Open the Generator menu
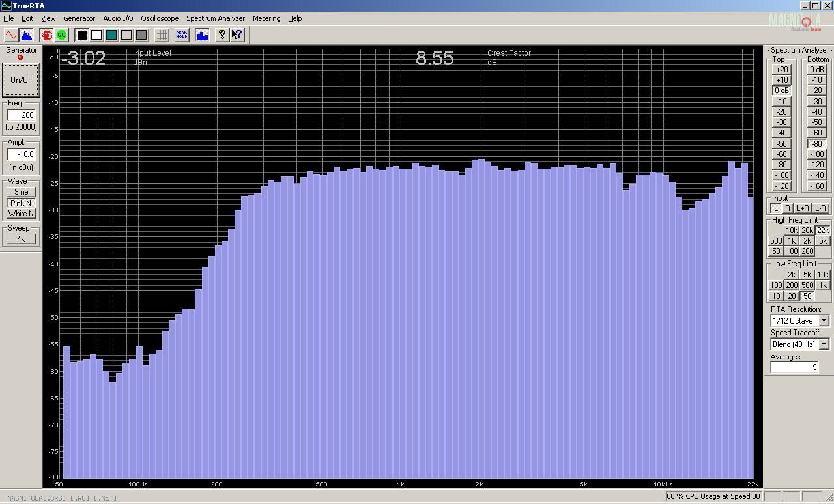The height and width of the screenshot is (504, 834). [79, 18]
